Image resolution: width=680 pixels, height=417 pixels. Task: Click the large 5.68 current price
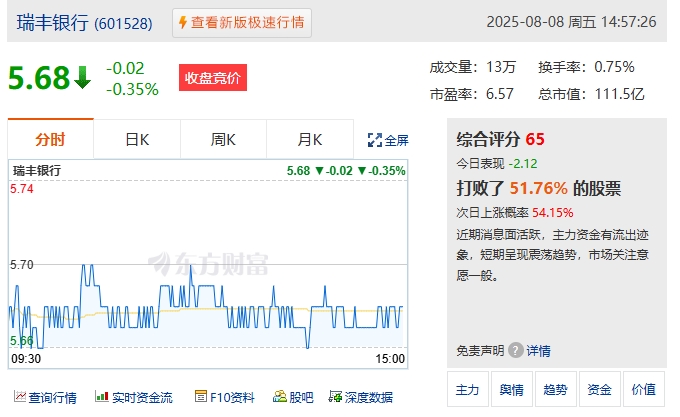click(39, 78)
